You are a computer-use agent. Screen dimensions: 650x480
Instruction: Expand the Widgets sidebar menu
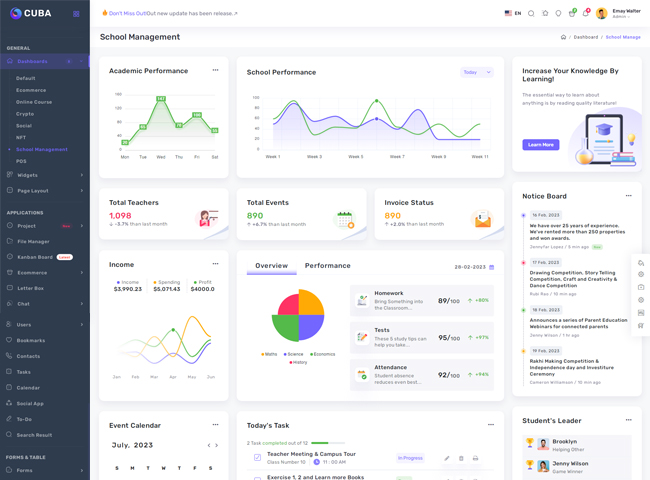[x=44, y=175]
